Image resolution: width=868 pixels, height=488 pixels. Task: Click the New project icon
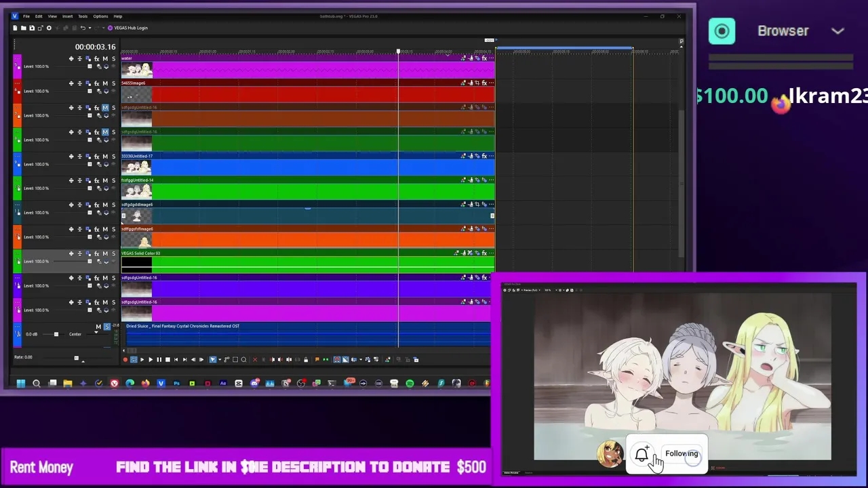tap(16, 28)
